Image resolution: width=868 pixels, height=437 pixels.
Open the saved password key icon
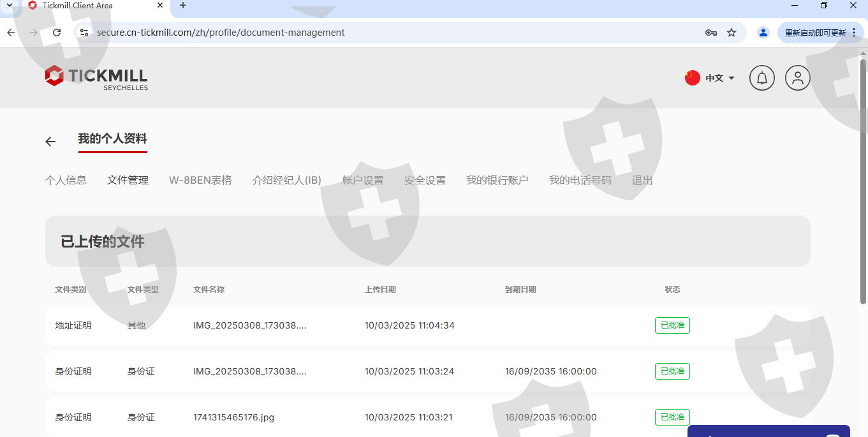tap(711, 33)
